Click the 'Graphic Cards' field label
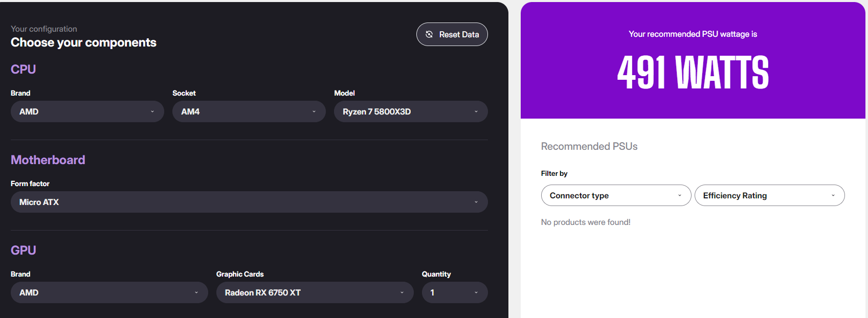Viewport: 868px width, 318px height. 240,274
